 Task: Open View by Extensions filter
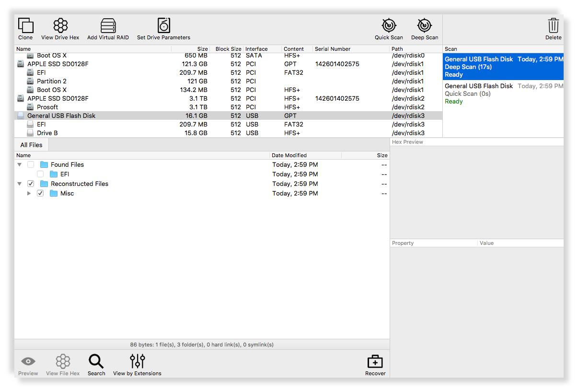click(x=137, y=362)
